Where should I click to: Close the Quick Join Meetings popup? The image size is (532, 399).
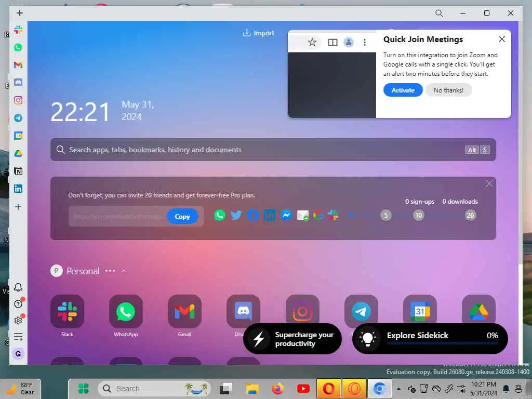[x=501, y=39]
